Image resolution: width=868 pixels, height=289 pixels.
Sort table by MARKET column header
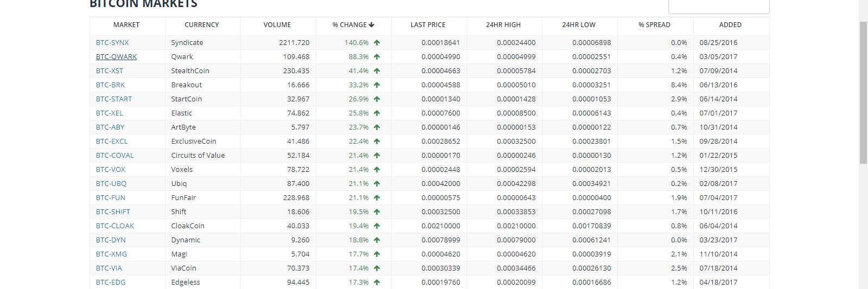(x=126, y=25)
